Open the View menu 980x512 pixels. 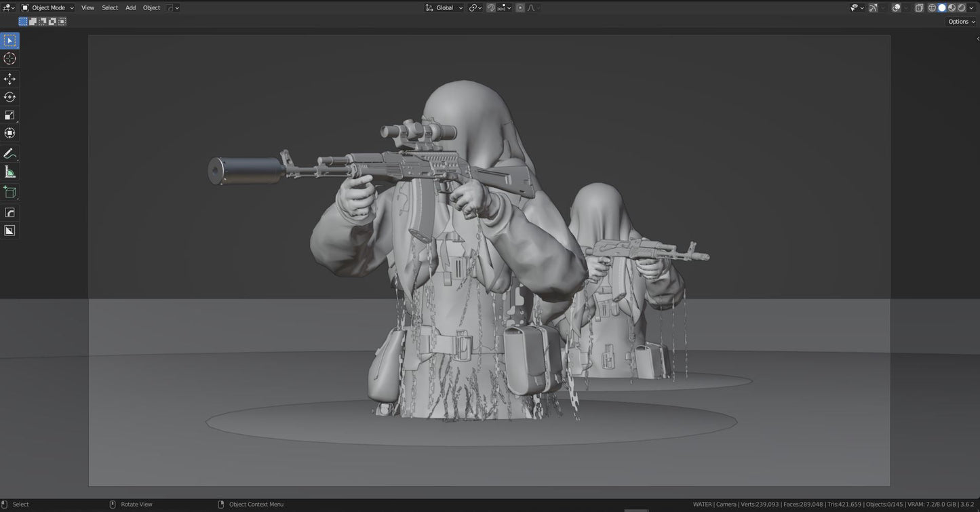87,7
